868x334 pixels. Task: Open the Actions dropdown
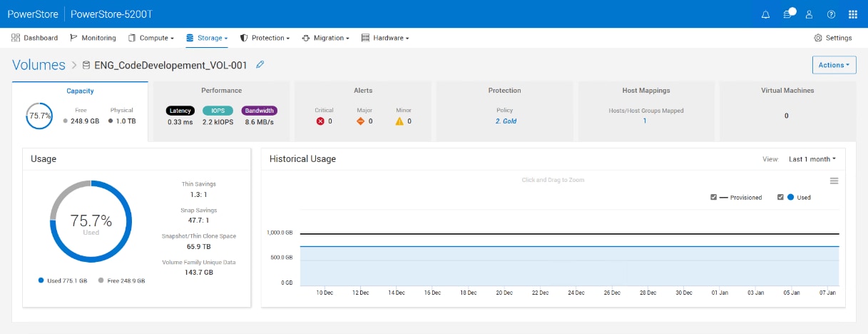pos(834,65)
